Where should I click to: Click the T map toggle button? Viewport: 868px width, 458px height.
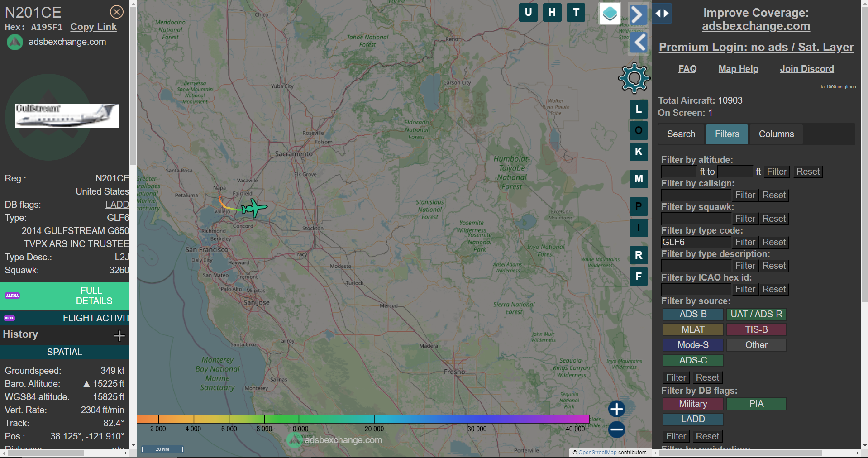pyautogui.click(x=576, y=12)
